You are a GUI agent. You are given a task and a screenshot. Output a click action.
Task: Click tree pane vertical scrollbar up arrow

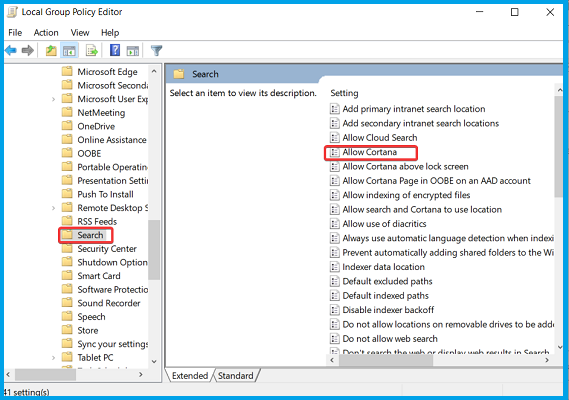coord(154,71)
